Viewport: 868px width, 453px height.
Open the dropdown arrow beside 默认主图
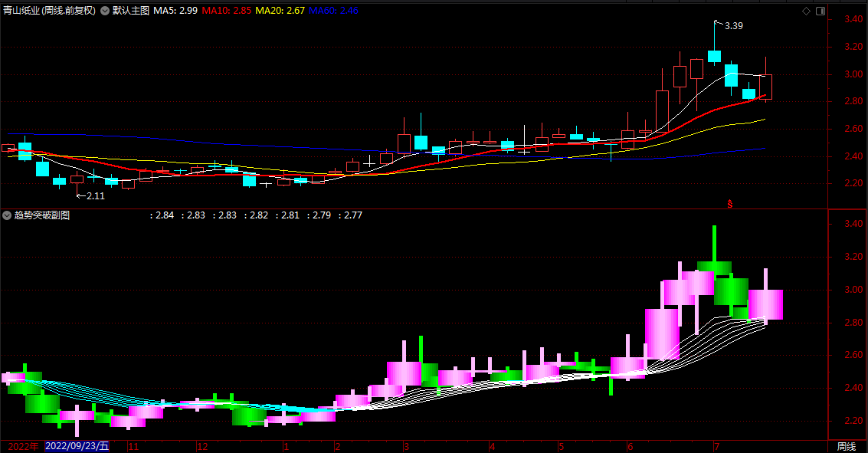point(105,11)
